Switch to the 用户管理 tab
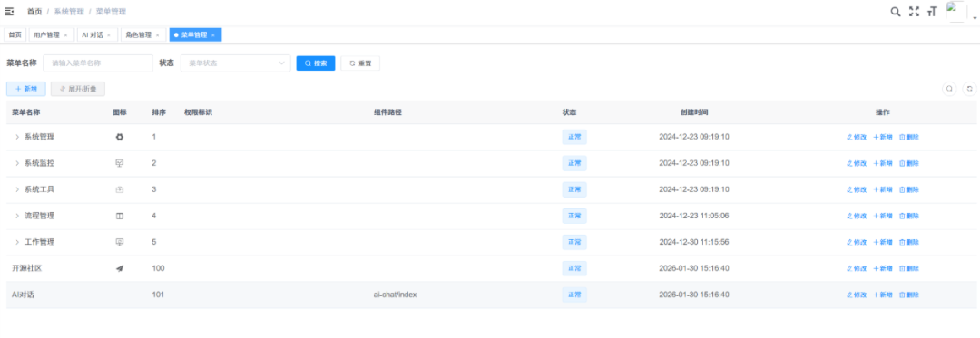Viewport: 980px width, 338px height. (x=51, y=35)
